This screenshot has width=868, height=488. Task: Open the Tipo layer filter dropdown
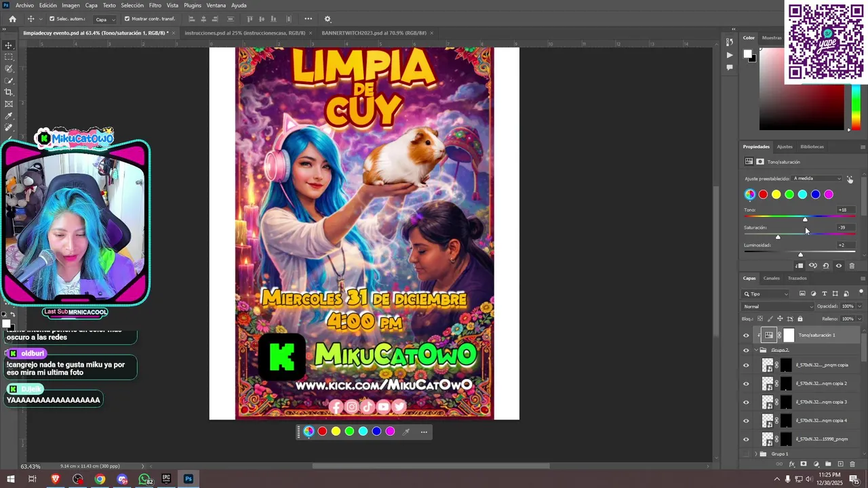coord(766,294)
